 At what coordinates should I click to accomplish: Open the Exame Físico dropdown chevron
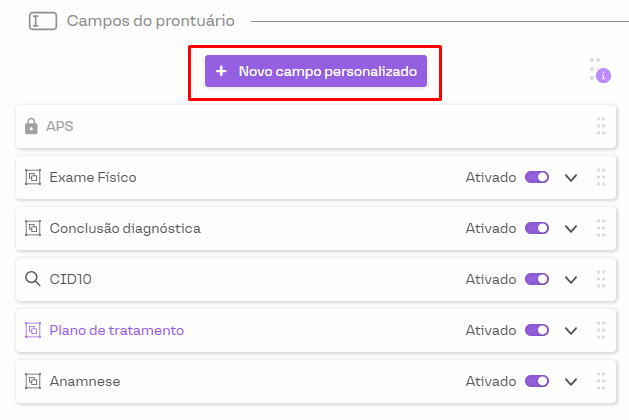tap(571, 178)
